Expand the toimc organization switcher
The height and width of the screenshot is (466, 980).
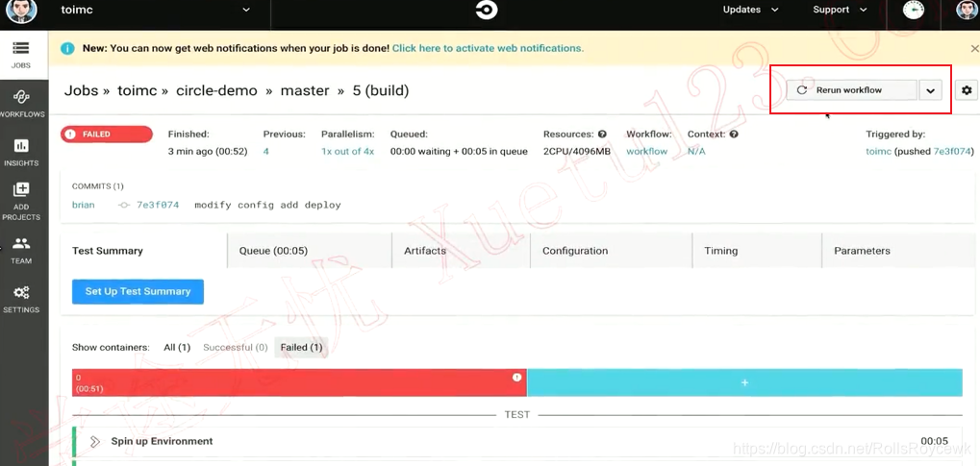pyautogui.click(x=246, y=10)
